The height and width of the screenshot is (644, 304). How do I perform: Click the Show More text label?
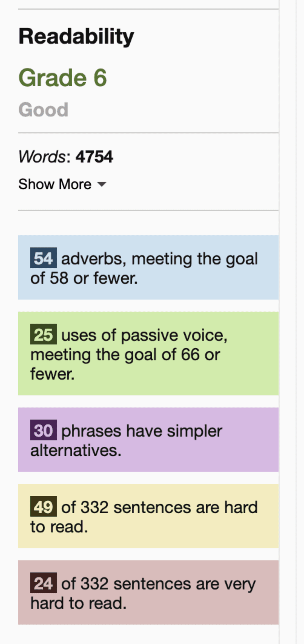click(55, 184)
